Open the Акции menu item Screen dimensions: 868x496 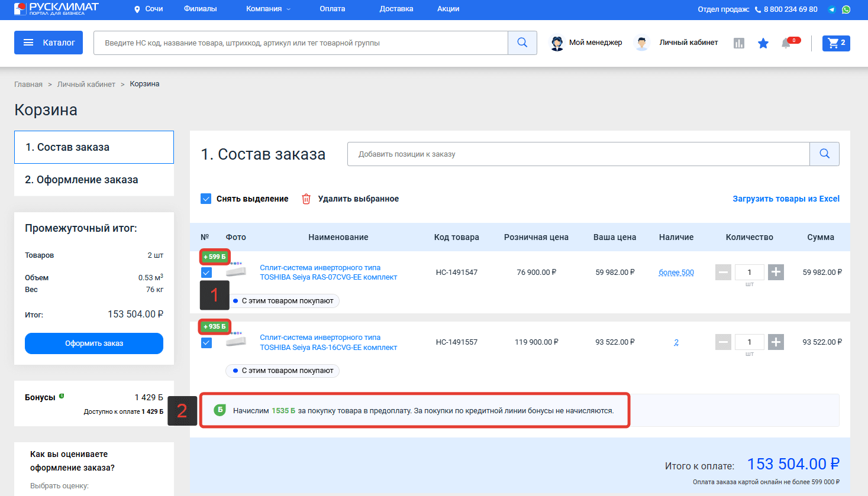coord(448,9)
